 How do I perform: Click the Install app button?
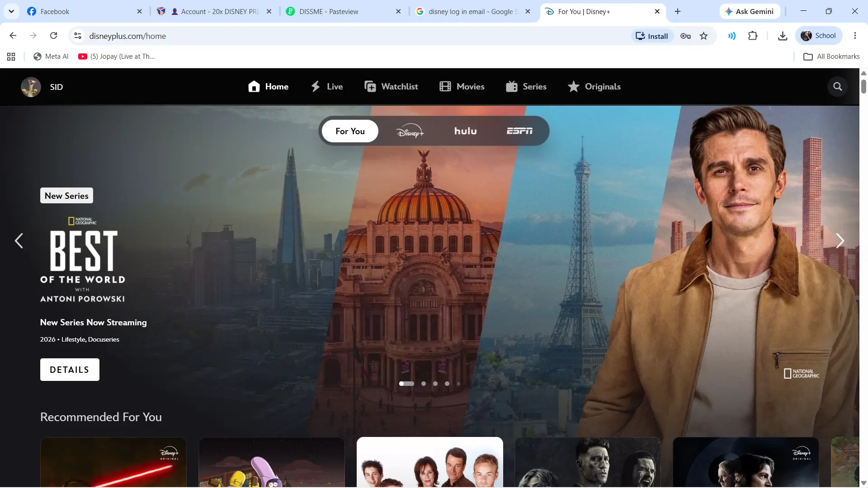click(651, 36)
